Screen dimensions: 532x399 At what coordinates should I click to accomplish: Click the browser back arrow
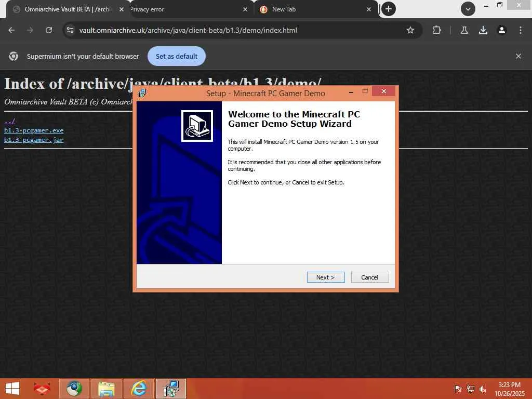11,30
